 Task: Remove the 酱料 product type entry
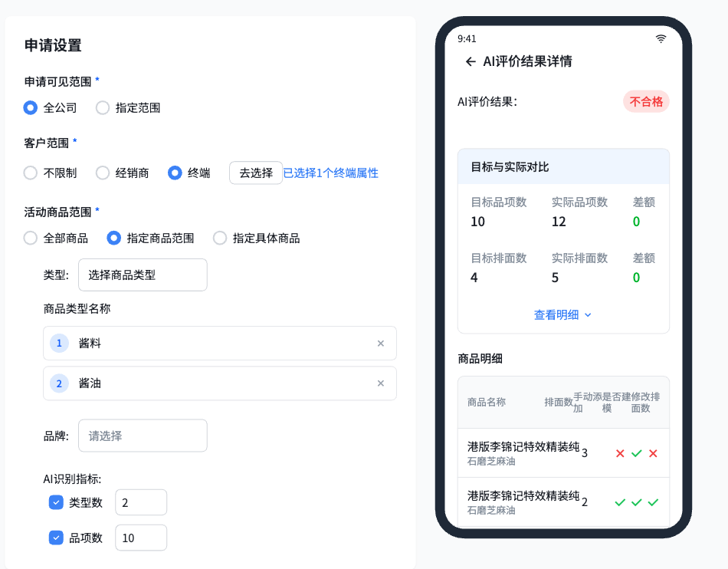(x=380, y=344)
